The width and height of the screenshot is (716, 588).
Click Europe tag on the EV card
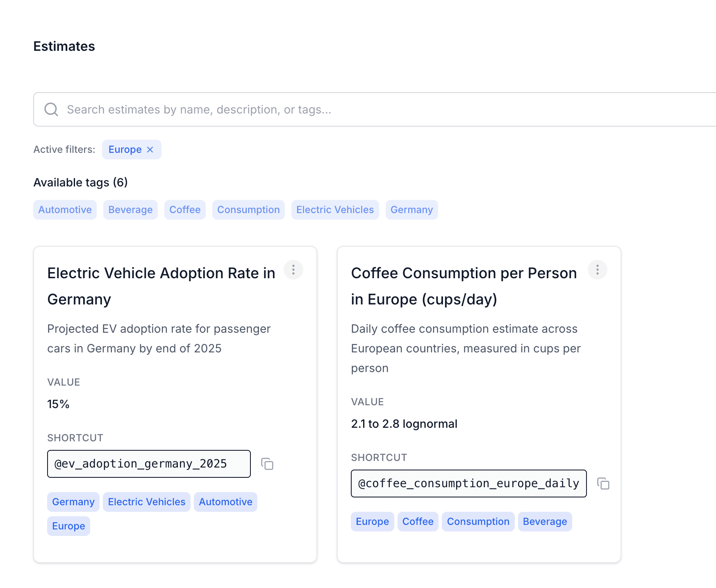click(68, 526)
